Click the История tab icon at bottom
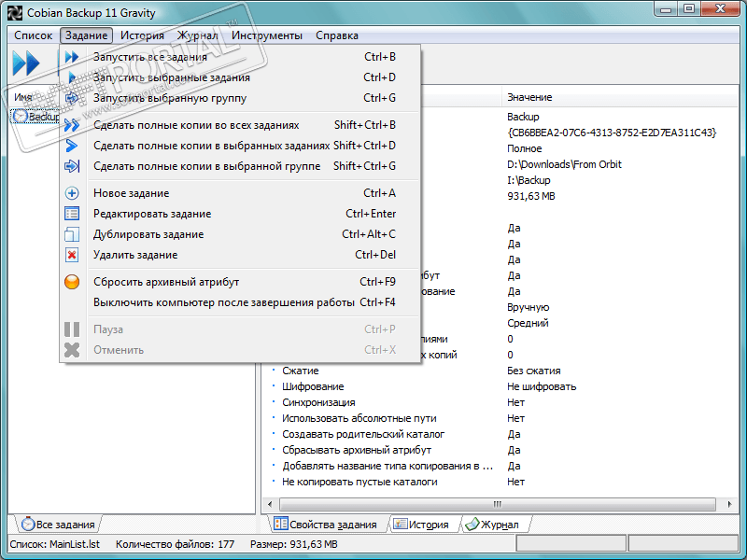This screenshot has height=560, width=747. (x=401, y=524)
